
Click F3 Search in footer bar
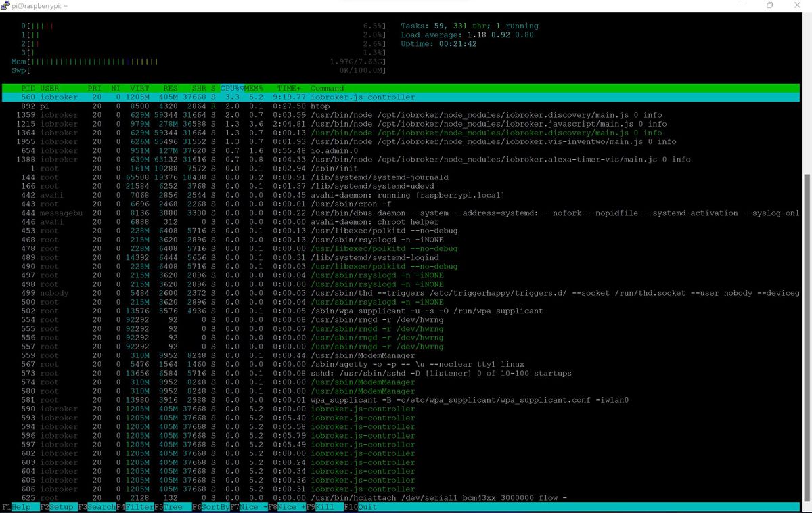pyautogui.click(x=97, y=507)
